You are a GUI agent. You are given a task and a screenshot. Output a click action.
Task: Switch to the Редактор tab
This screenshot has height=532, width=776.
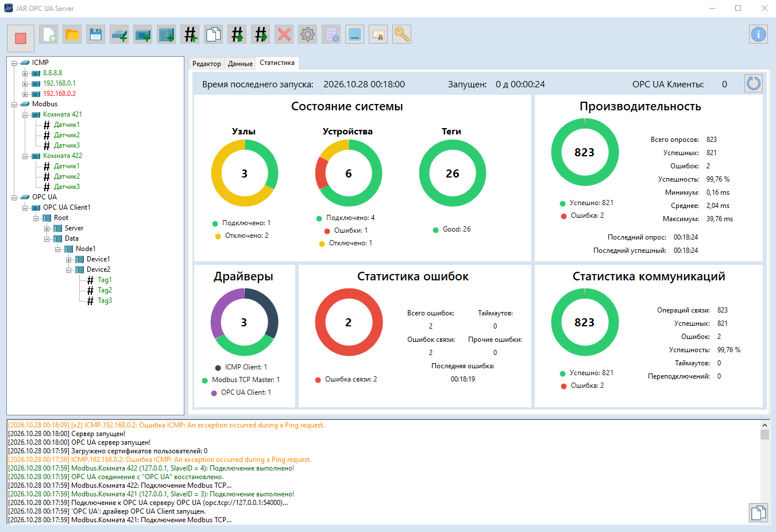(207, 64)
